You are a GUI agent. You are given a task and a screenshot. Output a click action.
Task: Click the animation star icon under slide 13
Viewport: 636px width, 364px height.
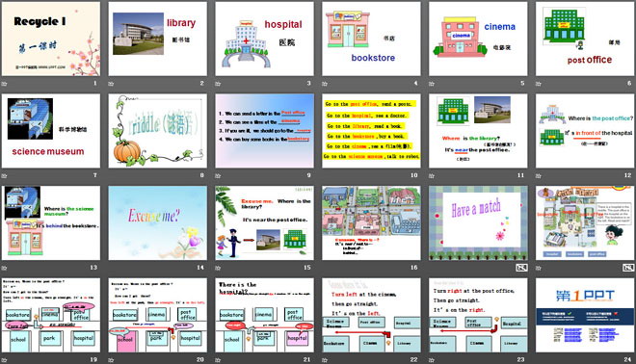(4, 268)
